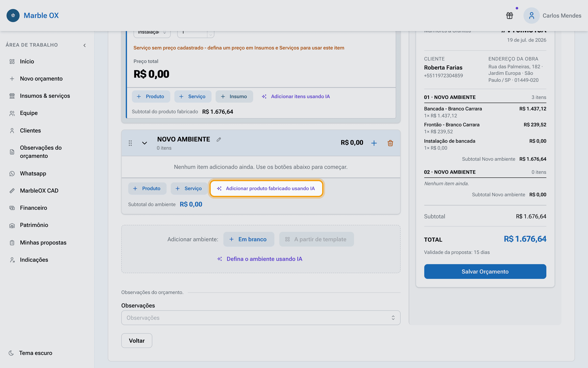Click the Indicações referral icon
The width and height of the screenshot is (588, 368).
tap(12, 260)
